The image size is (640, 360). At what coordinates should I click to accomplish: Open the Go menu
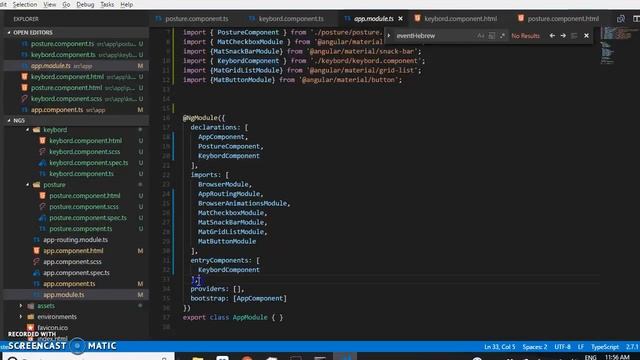tap(66, 4)
